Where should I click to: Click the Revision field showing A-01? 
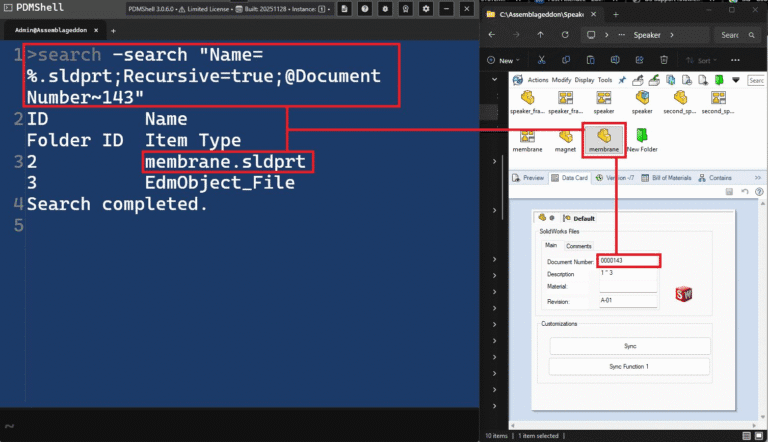pyautogui.click(x=628, y=300)
